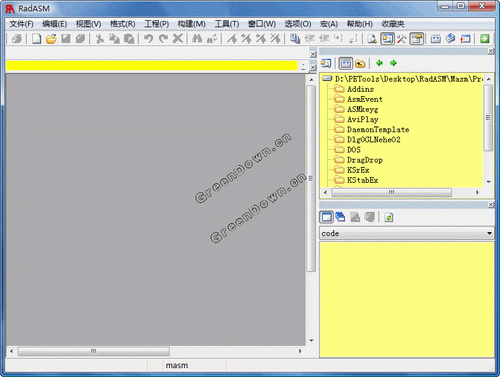Open the 窗口(W) menu

[x=262, y=24]
